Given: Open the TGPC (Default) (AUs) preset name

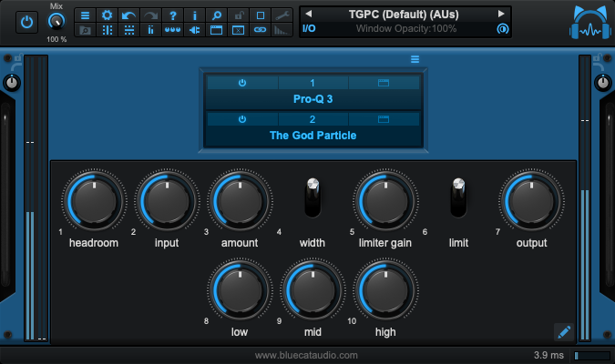Looking at the screenshot, I should coord(404,15).
